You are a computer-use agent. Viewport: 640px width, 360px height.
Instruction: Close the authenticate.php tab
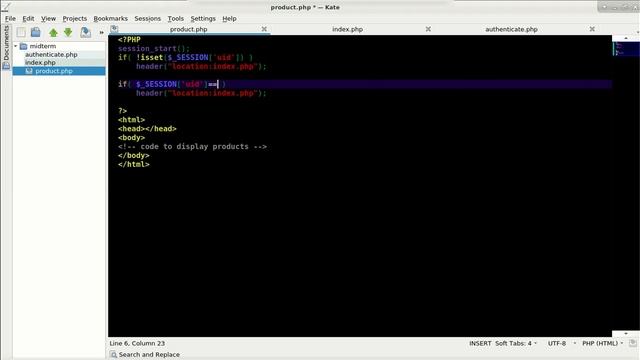coord(592,29)
